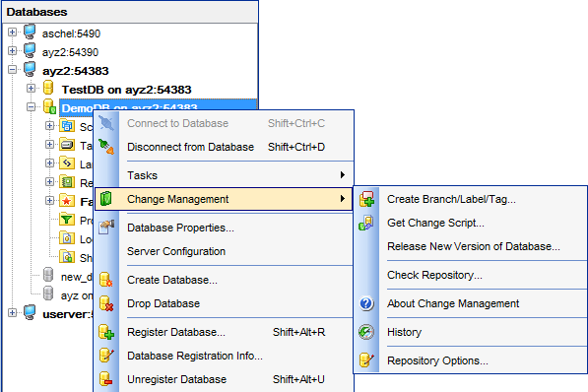Image resolution: width=588 pixels, height=392 pixels.
Task: Choose Register Database menu entry
Action: point(224,332)
